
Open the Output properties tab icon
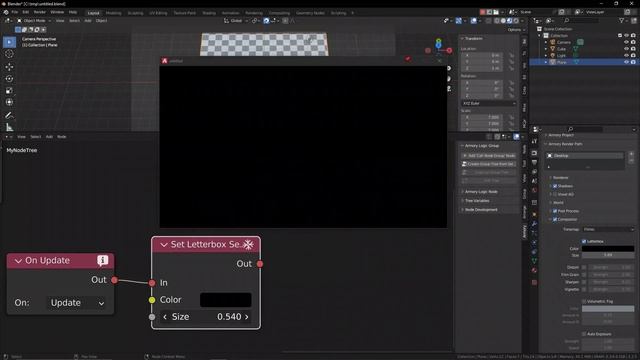pyautogui.click(x=534, y=162)
